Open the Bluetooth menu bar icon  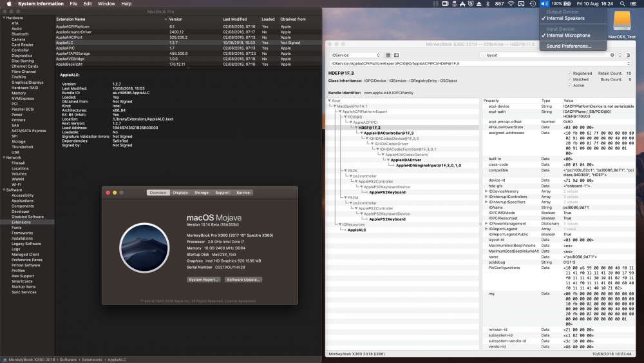488,4
